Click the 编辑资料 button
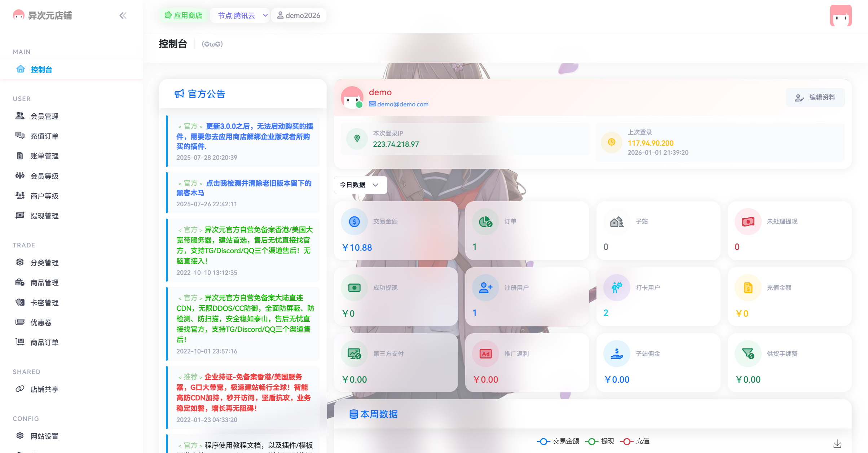The width and height of the screenshot is (868, 453). [815, 97]
